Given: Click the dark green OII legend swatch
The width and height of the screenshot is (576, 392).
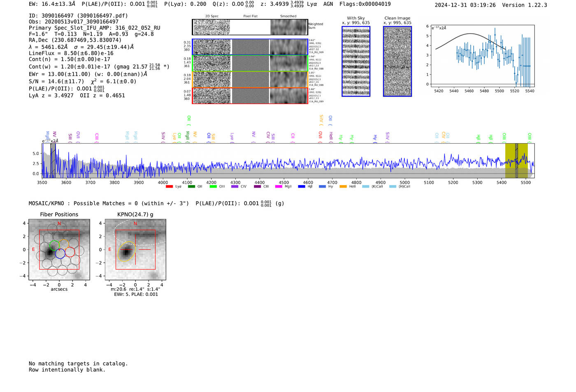Looking at the screenshot, I should (191, 187).
